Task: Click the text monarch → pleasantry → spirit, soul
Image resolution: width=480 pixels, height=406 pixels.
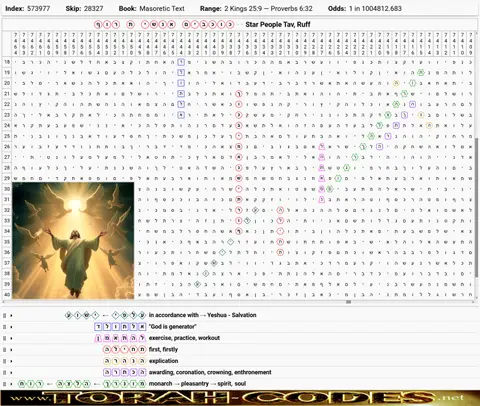Action: (197, 384)
